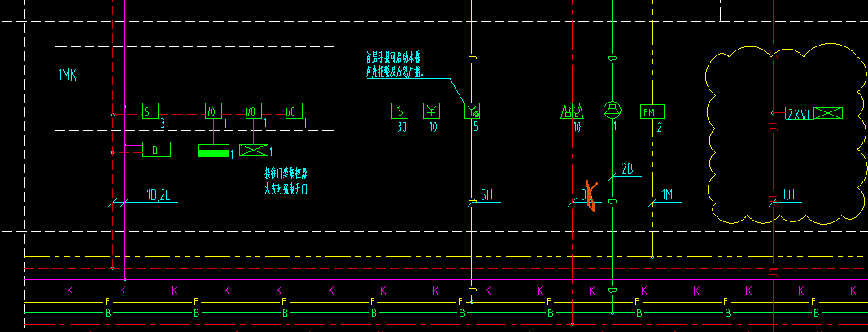This screenshot has width=868, height=332.
Task: Select the S detector symbol labeled 30
Action: [399, 111]
